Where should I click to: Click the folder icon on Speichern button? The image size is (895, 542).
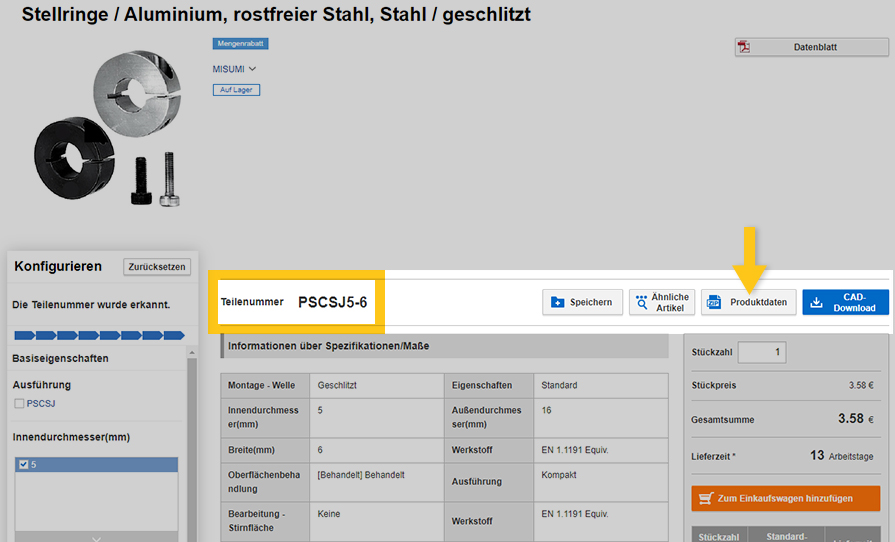pyautogui.click(x=558, y=302)
